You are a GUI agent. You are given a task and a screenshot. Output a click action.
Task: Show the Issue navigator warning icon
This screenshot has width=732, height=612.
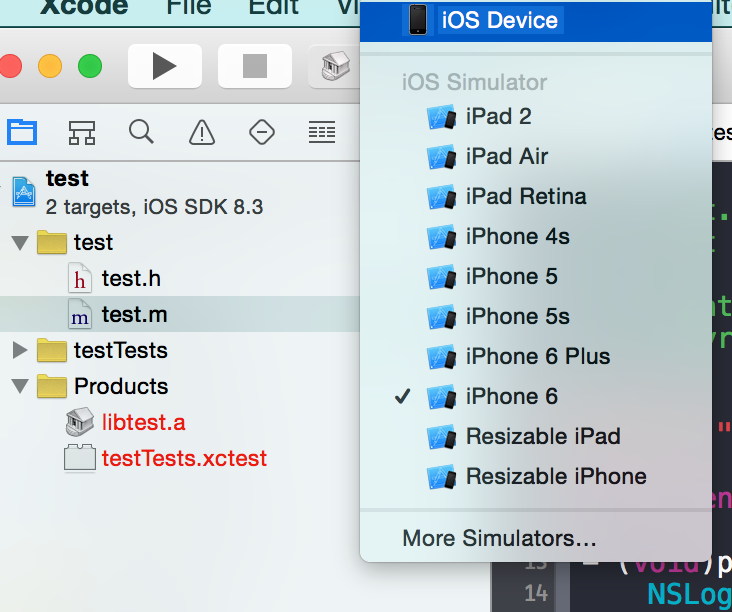coord(202,132)
